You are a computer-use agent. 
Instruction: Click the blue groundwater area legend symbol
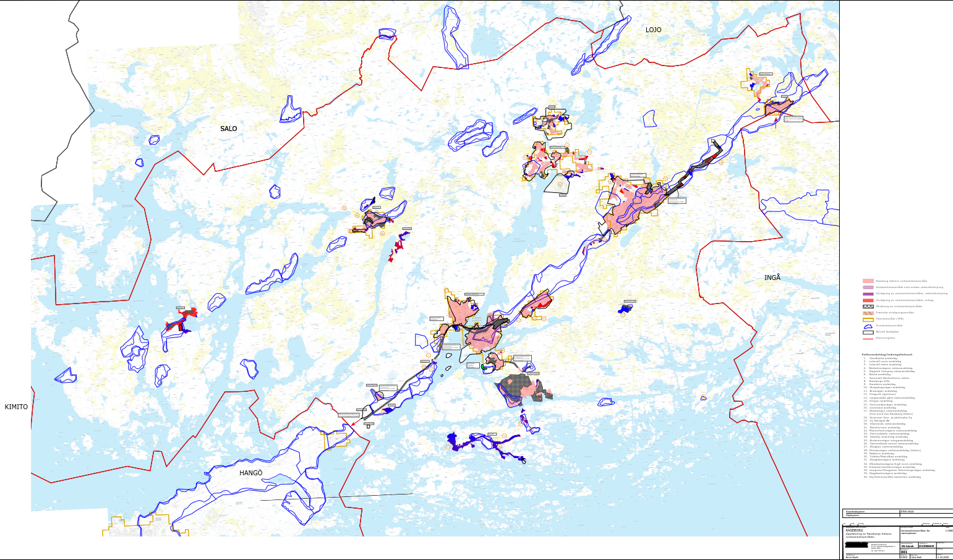coord(868,326)
